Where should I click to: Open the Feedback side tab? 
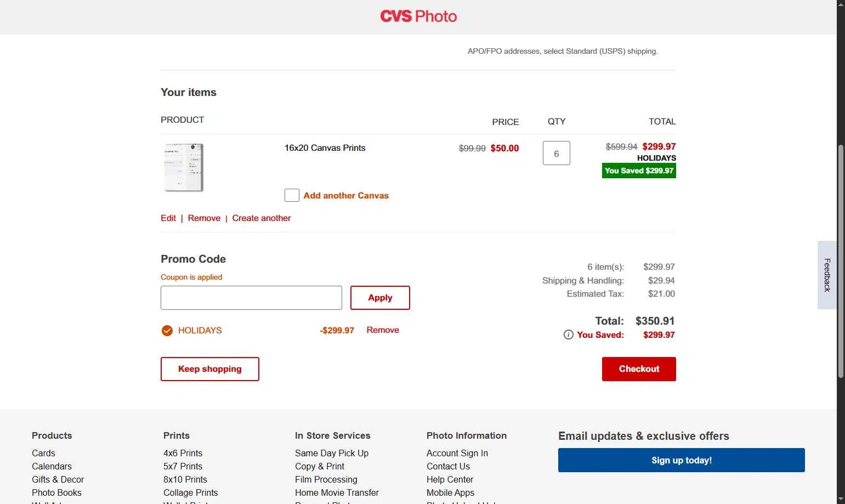point(827,275)
